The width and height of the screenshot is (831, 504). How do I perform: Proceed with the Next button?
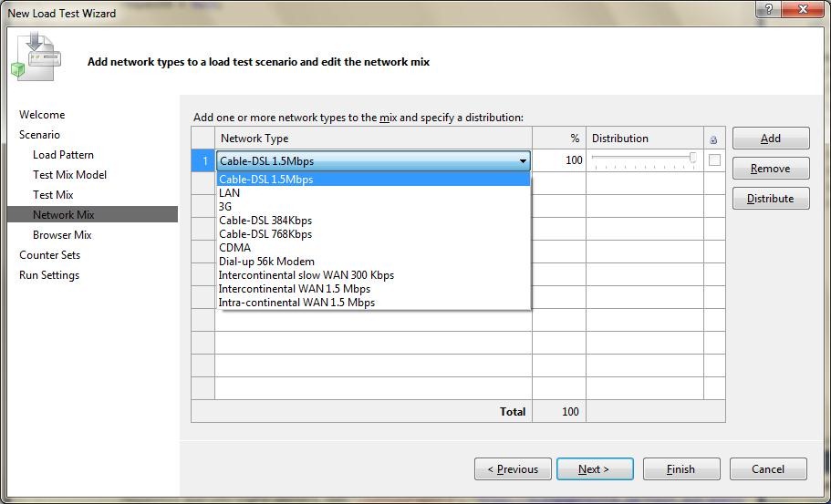click(x=595, y=469)
